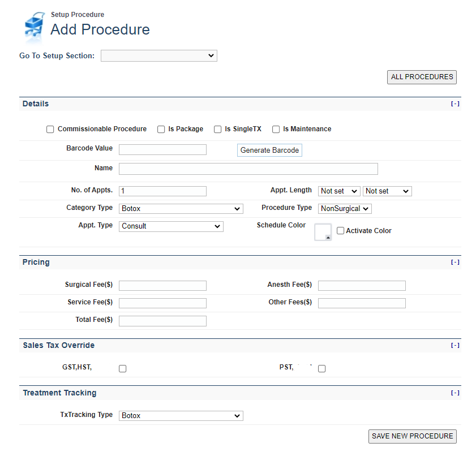Check the Is Package option

(x=161, y=130)
